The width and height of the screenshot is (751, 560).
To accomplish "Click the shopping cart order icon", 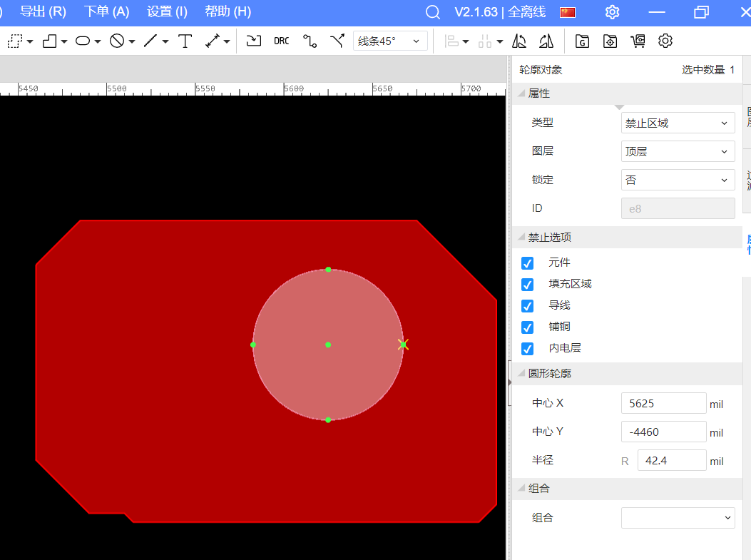I will point(638,41).
